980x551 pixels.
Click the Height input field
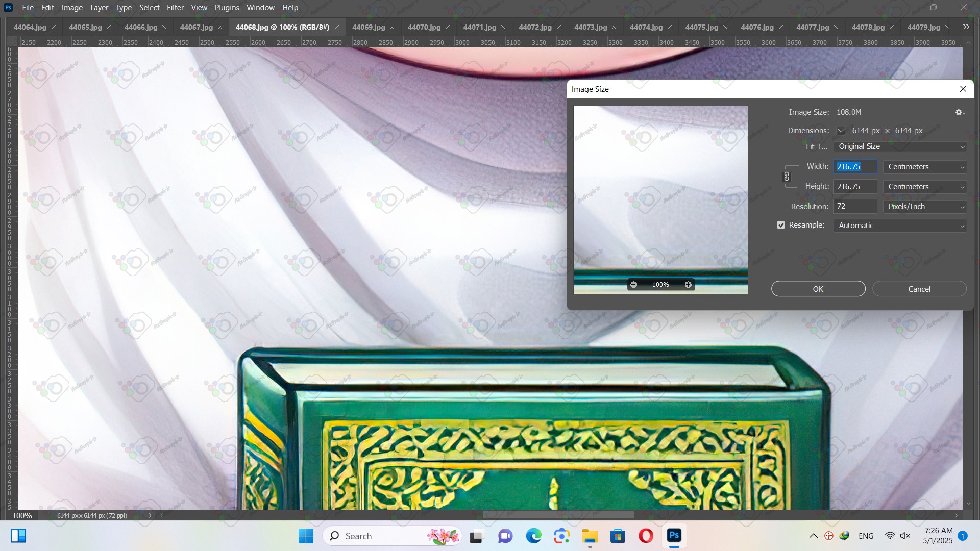coord(854,187)
